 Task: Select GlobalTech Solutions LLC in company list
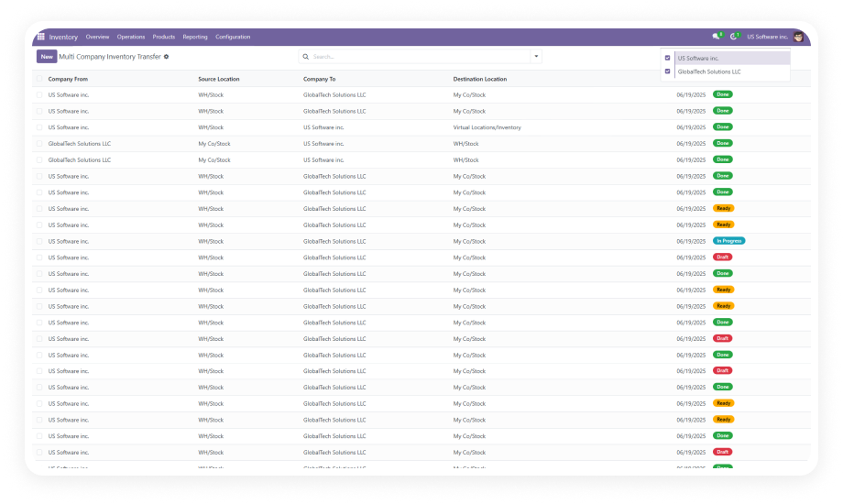pyautogui.click(x=709, y=71)
